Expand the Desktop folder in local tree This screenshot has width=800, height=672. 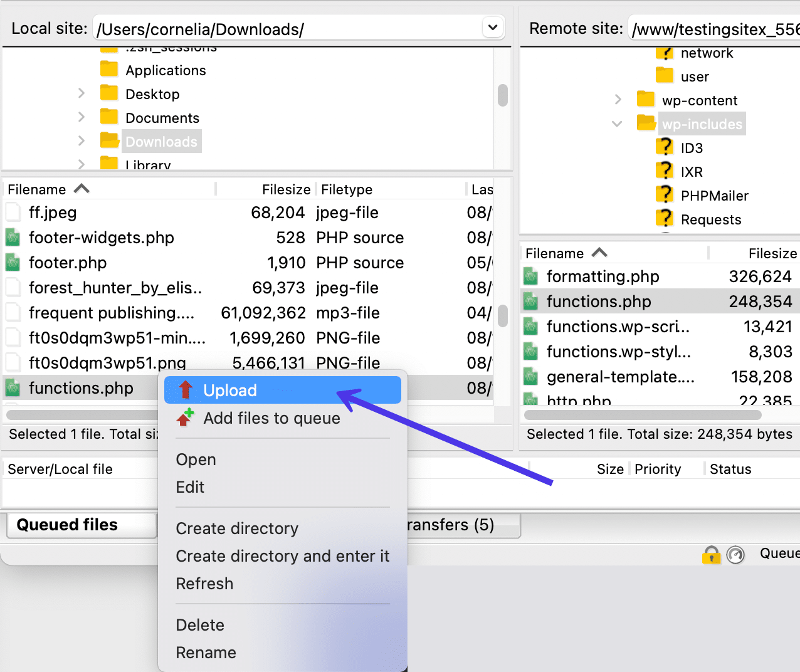coord(82,93)
